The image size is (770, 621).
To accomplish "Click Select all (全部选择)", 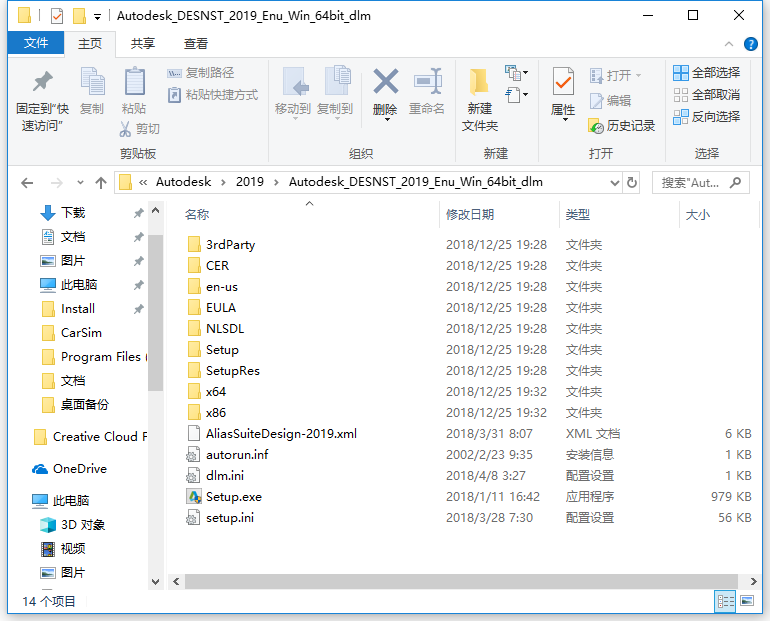I will tap(706, 73).
